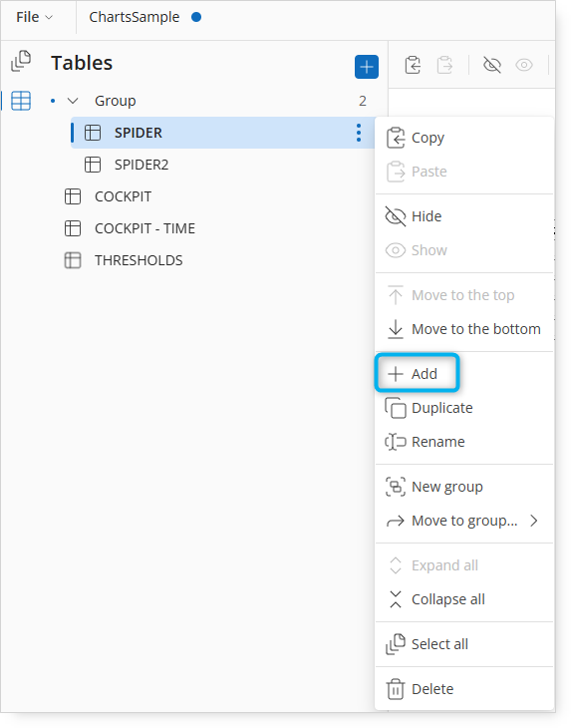Expand the Move to group submenu
This screenshot has width=571, height=728.
[464, 521]
